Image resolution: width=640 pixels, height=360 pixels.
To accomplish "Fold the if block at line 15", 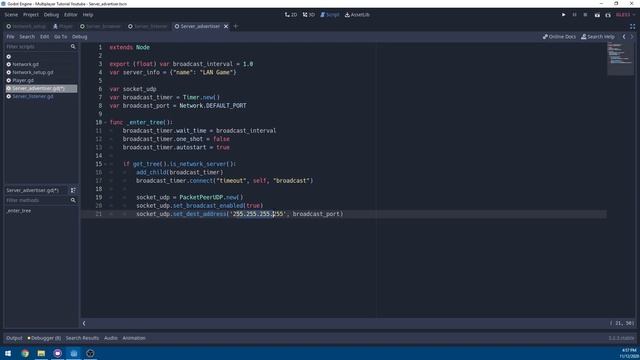I will point(105,164).
